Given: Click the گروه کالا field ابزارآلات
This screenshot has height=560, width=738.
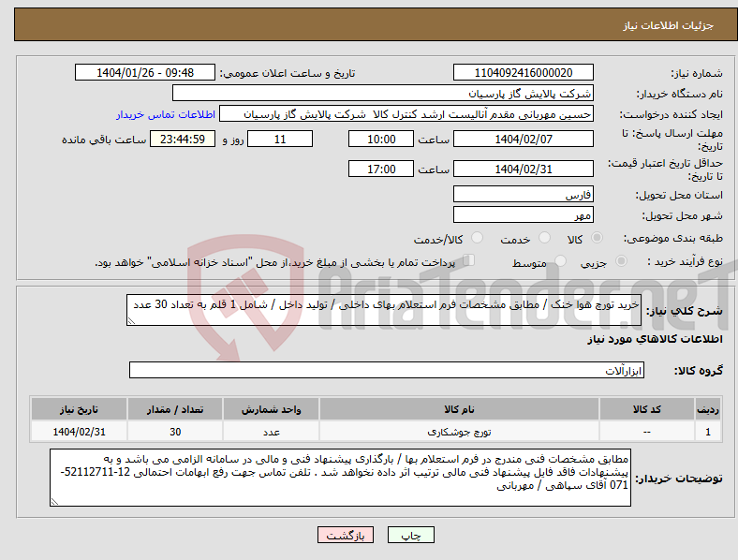Looking at the screenshot, I should [387, 370].
